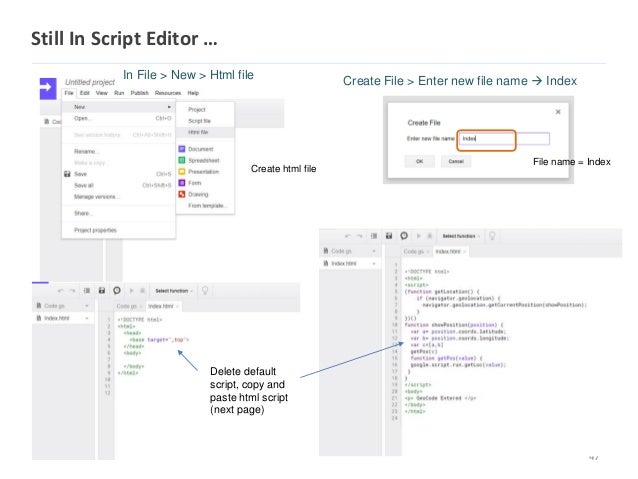Click the indent icon in getLocation editor toolbar
The width and height of the screenshot is (638, 479).
click(374, 236)
